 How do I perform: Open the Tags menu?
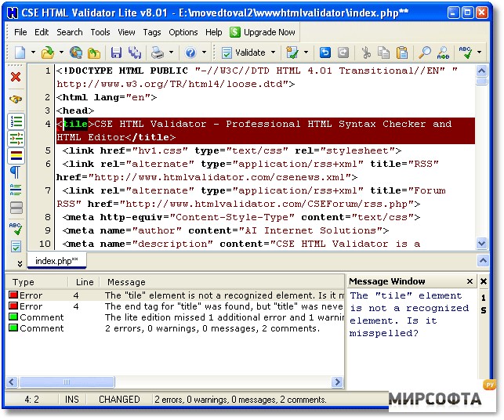tap(152, 32)
